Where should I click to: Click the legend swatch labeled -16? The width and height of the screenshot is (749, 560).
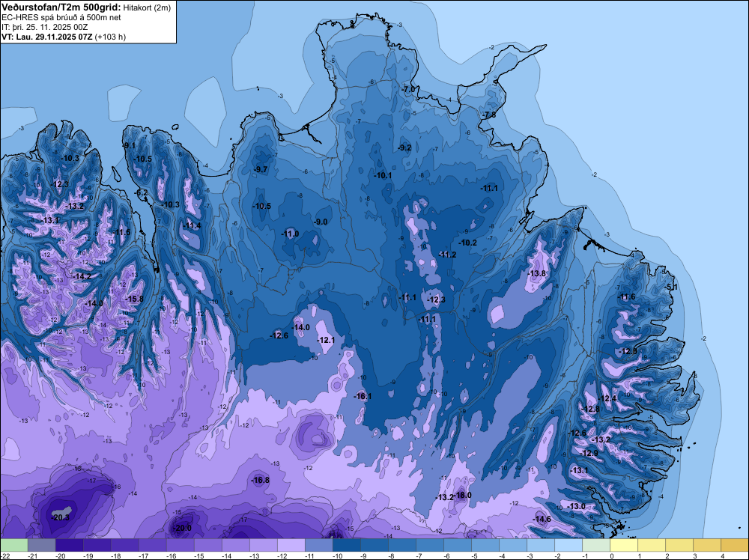pyautogui.click(x=180, y=545)
